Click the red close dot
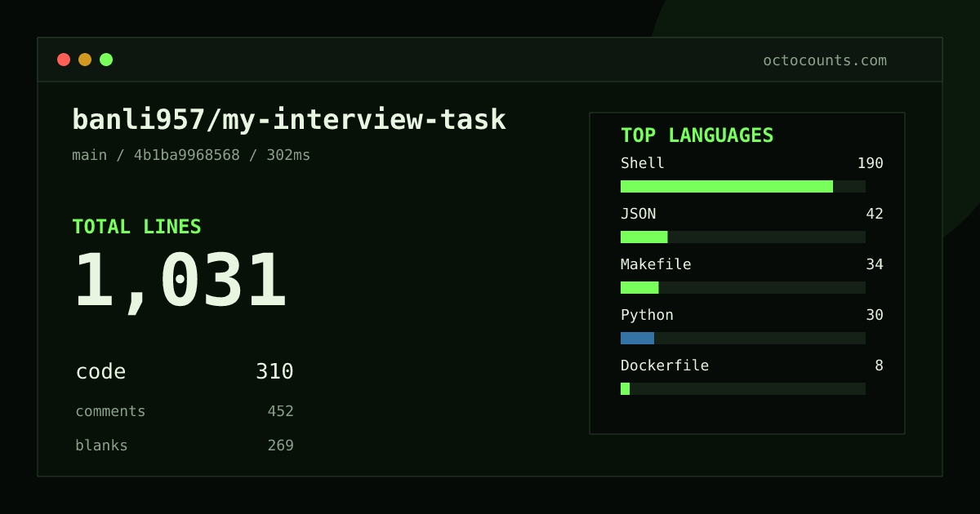This screenshot has width=980, height=514. (x=64, y=60)
